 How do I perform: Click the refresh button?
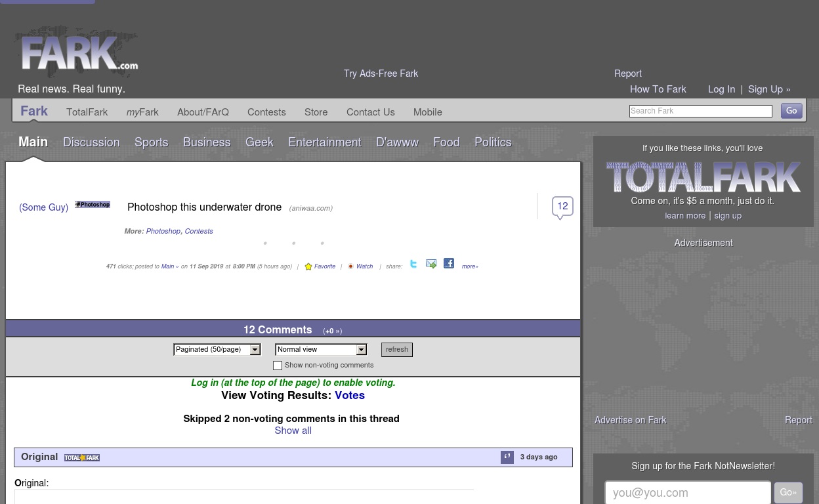coord(397,350)
